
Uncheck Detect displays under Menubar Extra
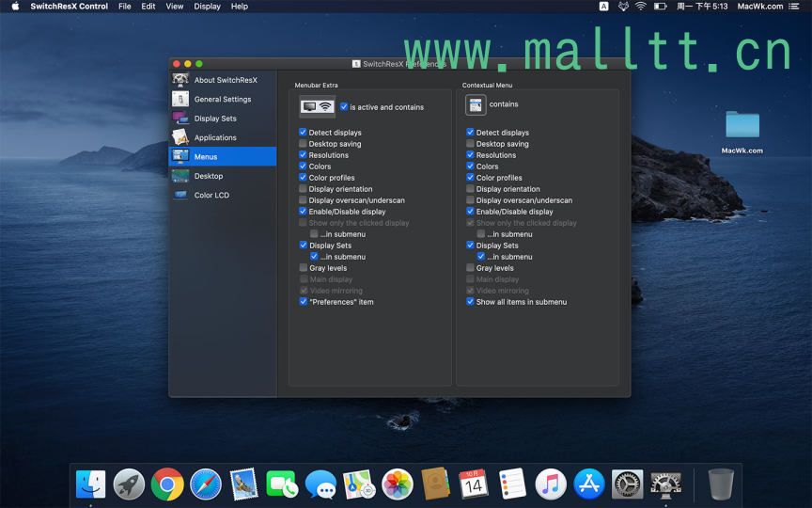pos(303,133)
